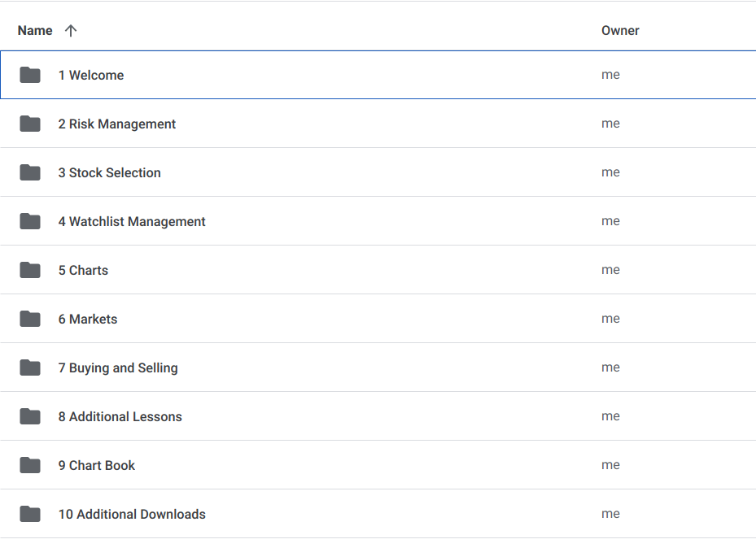Click the folder icon for 2 Risk Management
Screen dimensions: 756x548
[29, 123]
